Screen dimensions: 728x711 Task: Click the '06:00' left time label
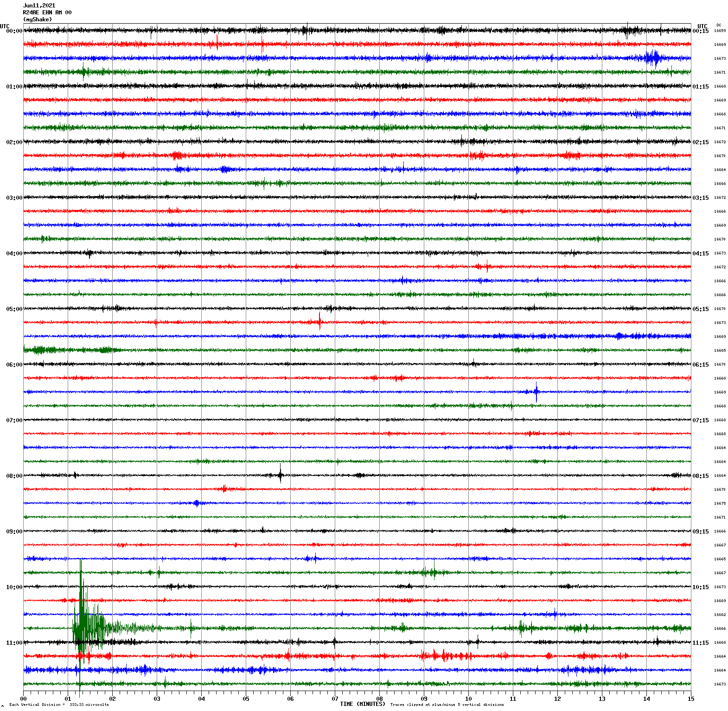[x=14, y=365]
